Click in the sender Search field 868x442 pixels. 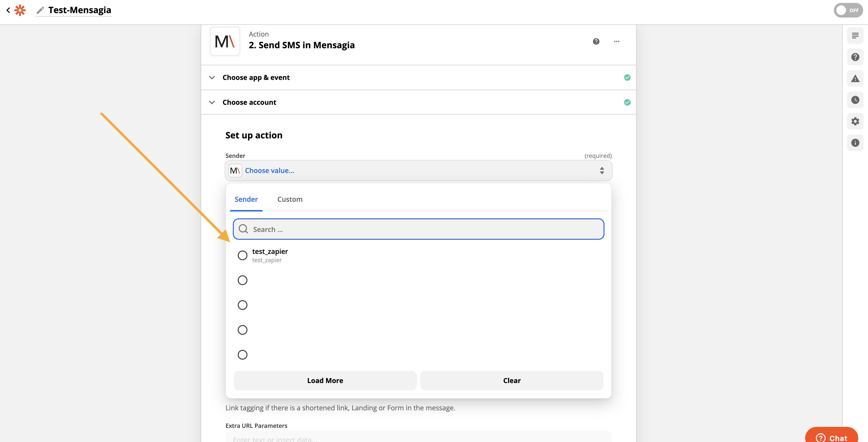click(x=418, y=229)
